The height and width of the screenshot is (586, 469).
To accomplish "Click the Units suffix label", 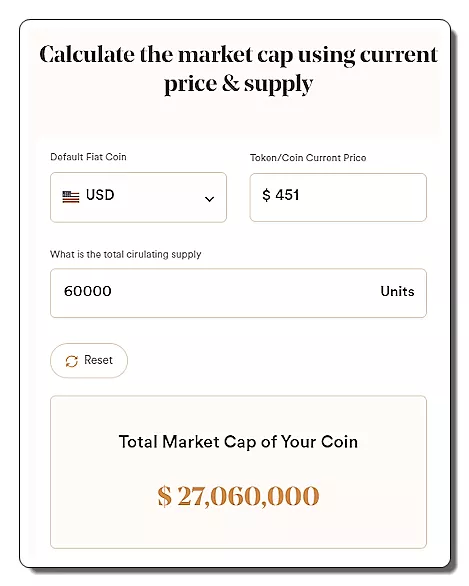I will [397, 292].
